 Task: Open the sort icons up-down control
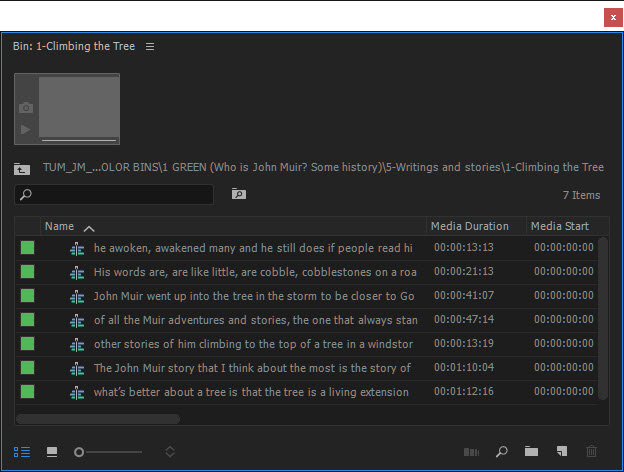tap(170, 452)
